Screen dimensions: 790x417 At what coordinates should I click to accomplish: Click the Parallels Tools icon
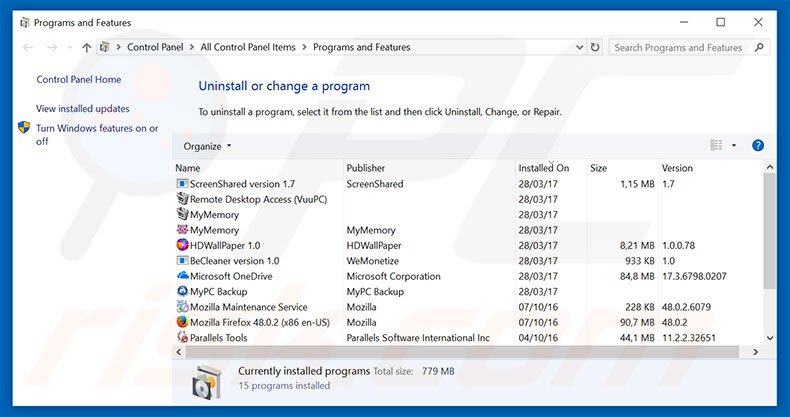(182, 337)
